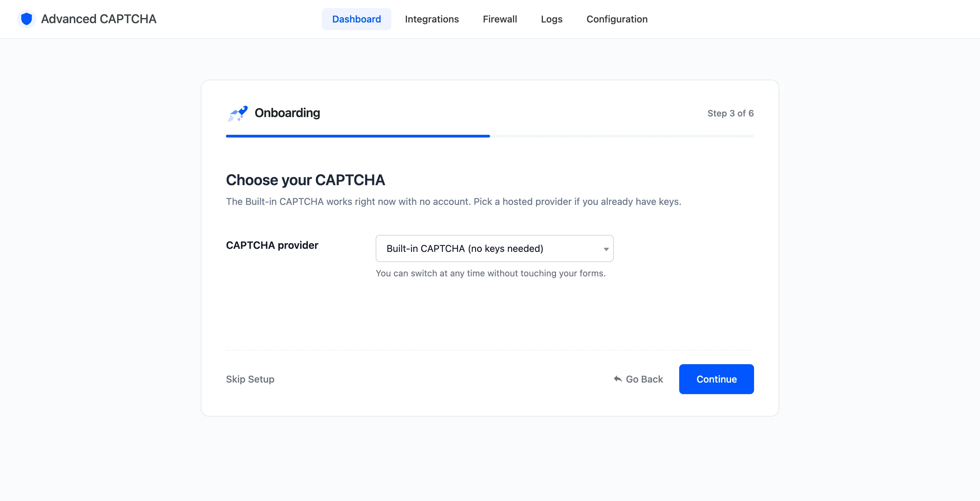Click the Onboarding rocket icon
The width and height of the screenshot is (980, 501).
click(238, 113)
